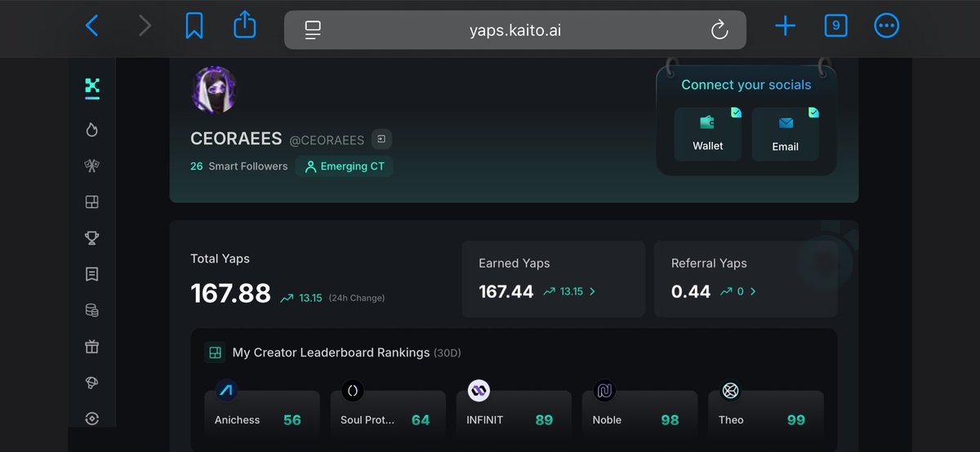Viewport: 980px width, 452px height.
Task: Click the Theo logo icon
Action: click(x=730, y=391)
